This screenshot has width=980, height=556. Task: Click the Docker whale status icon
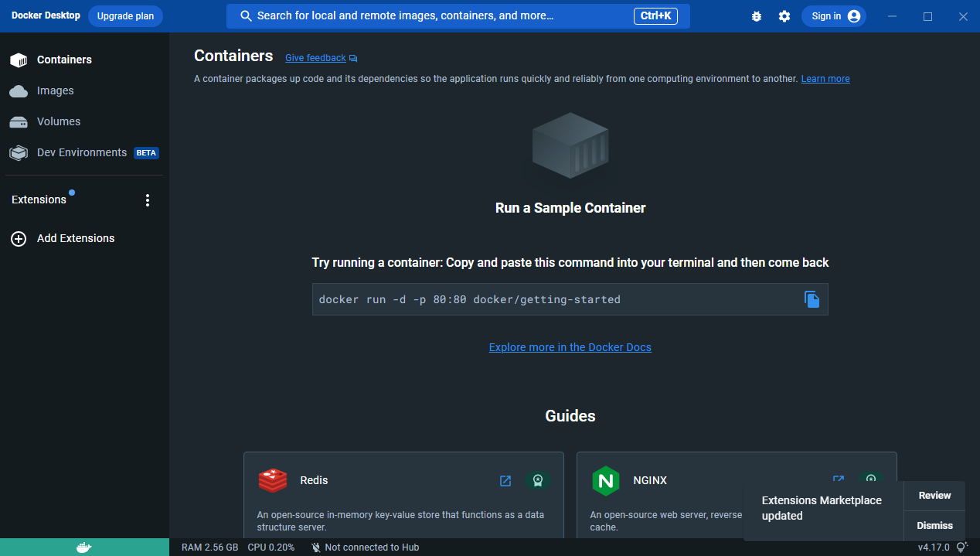[x=84, y=547]
